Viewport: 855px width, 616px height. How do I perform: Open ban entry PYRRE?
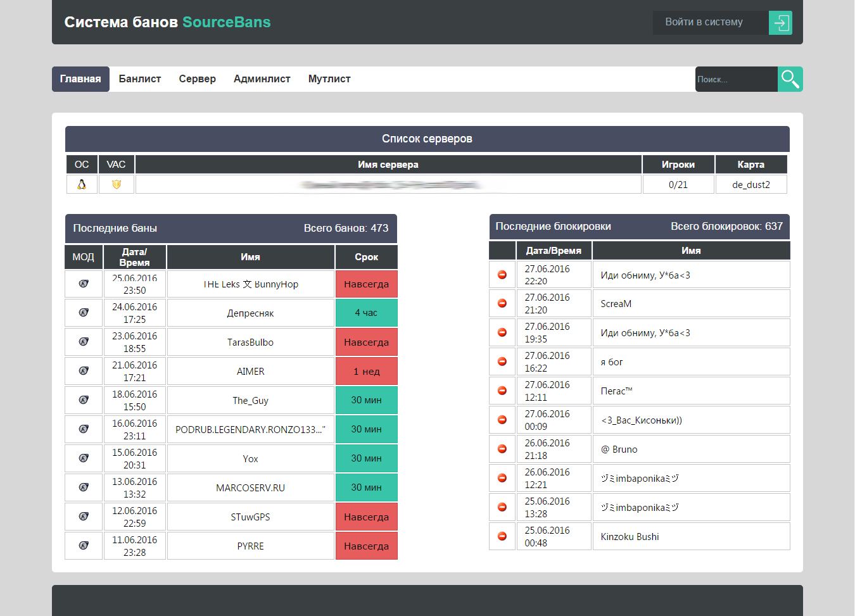[251, 546]
